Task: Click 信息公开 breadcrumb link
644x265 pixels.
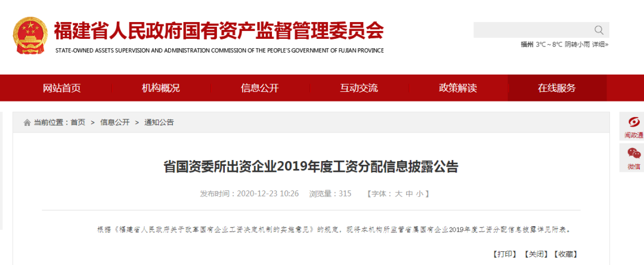Action: pyautogui.click(x=114, y=122)
